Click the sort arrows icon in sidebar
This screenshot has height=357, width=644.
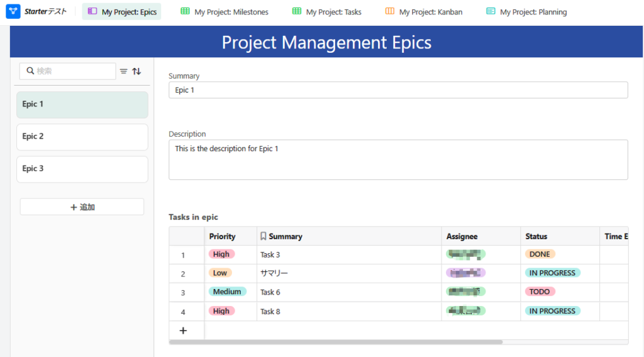click(136, 71)
